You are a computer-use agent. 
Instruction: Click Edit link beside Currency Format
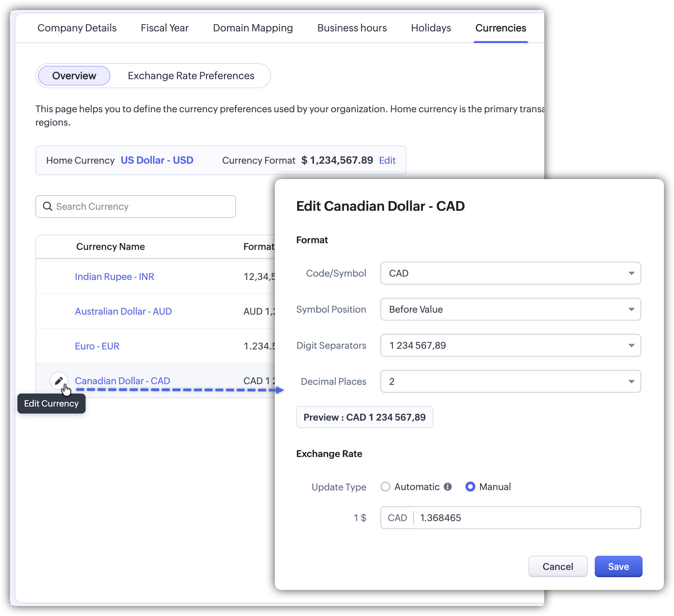pyautogui.click(x=387, y=161)
